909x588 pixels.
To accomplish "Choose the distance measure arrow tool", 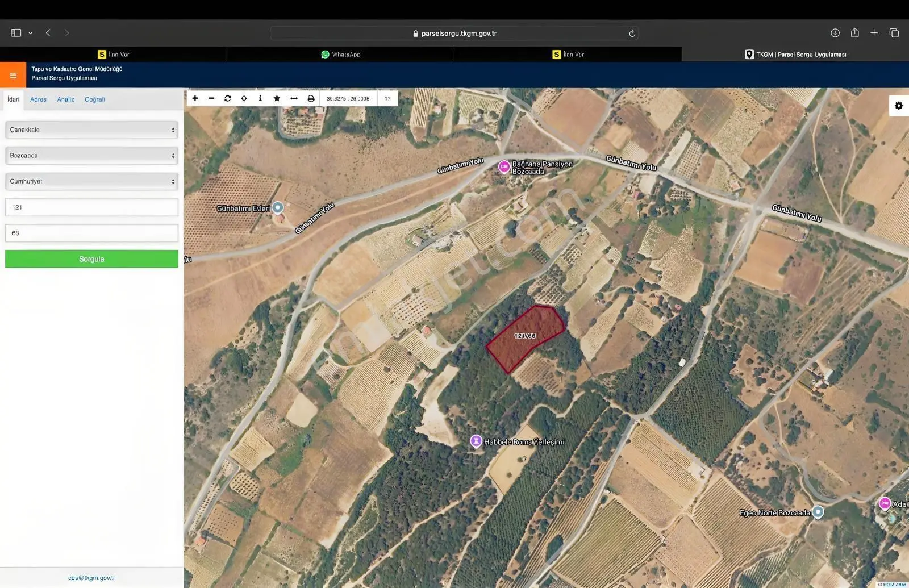I will [294, 98].
